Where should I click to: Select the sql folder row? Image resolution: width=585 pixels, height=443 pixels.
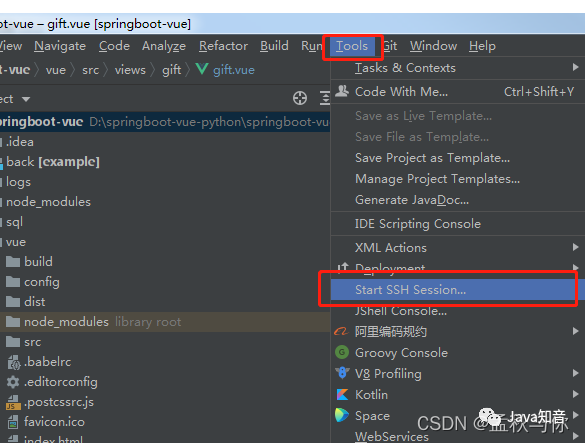pos(165,222)
